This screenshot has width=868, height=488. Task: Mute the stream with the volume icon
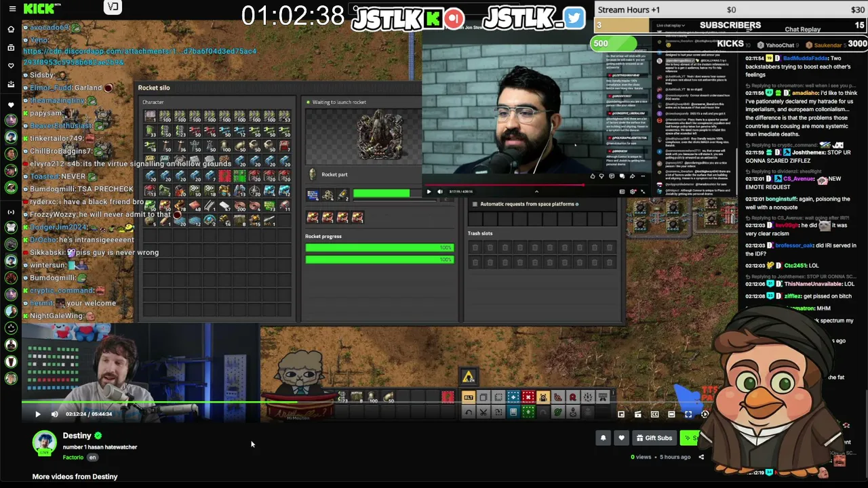point(55,414)
